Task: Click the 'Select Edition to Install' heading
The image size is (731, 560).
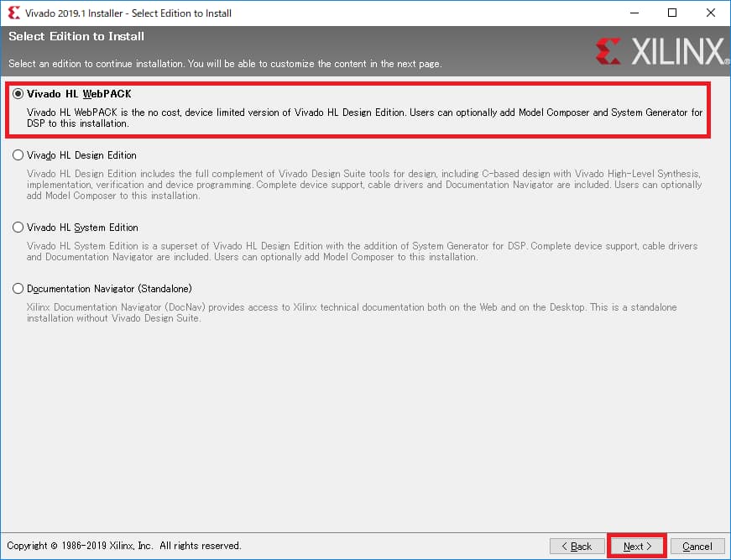Action: [76, 36]
